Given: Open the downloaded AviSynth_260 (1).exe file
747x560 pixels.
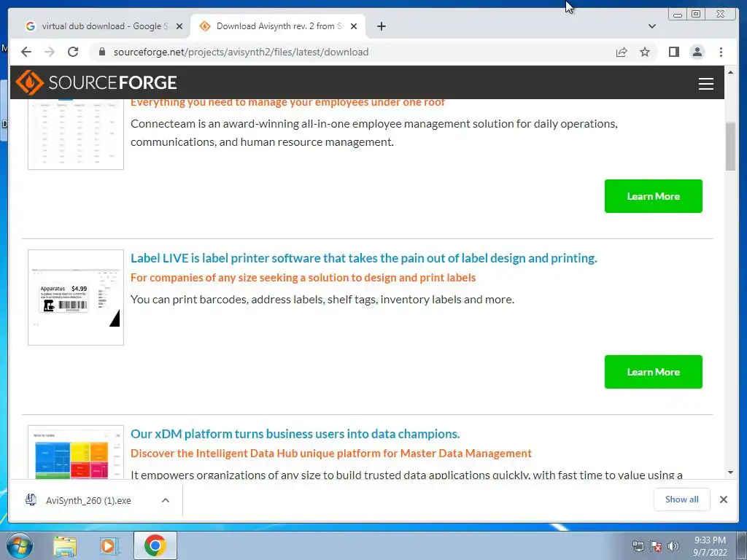Looking at the screenshot, I should 88,500.
